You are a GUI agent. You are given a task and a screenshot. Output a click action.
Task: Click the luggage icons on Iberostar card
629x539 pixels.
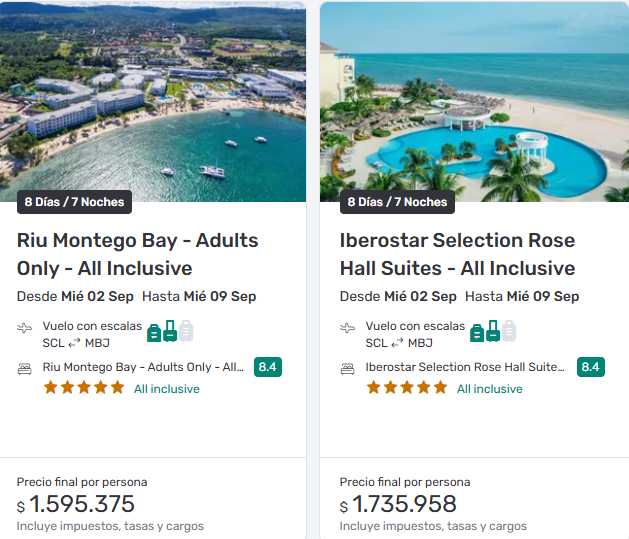coord(493,331)
